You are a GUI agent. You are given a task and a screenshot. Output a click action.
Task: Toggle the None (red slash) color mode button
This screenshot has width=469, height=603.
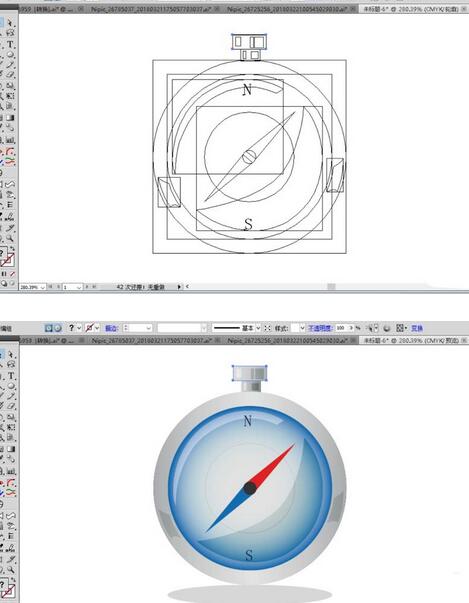pos(12,274)
